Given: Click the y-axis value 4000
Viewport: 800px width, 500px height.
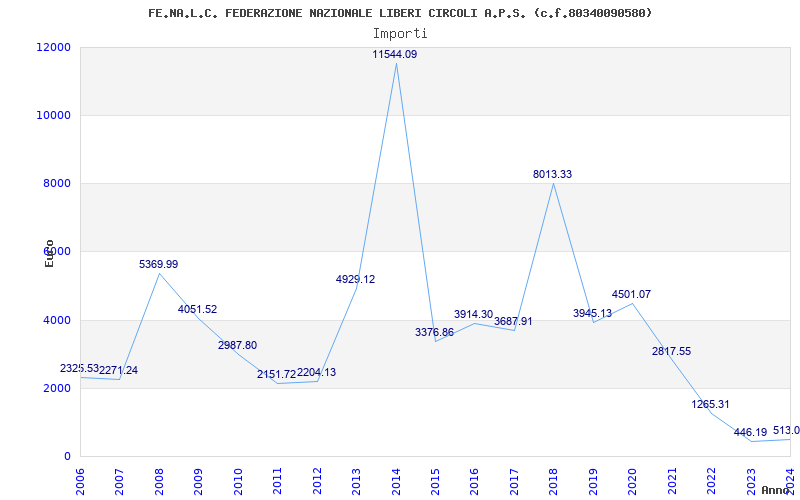Looking at the screenshot, I should tap(56, 320).
